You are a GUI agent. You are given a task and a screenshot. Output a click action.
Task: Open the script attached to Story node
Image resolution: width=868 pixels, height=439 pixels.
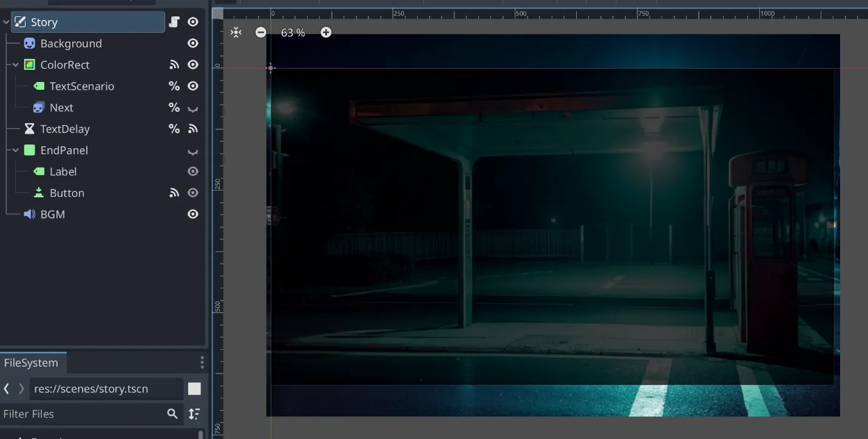(x=174, y=22)
